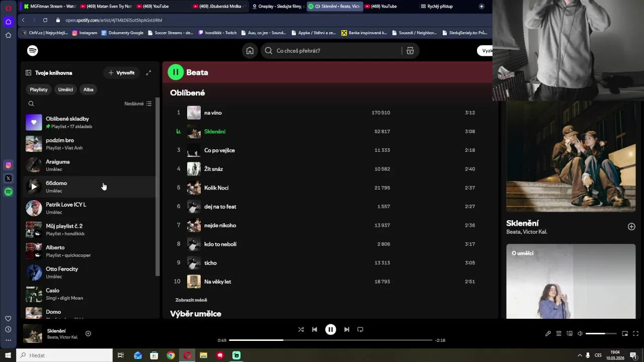
Task: Enter fullscreen player mode
Action: pos(635,333)
